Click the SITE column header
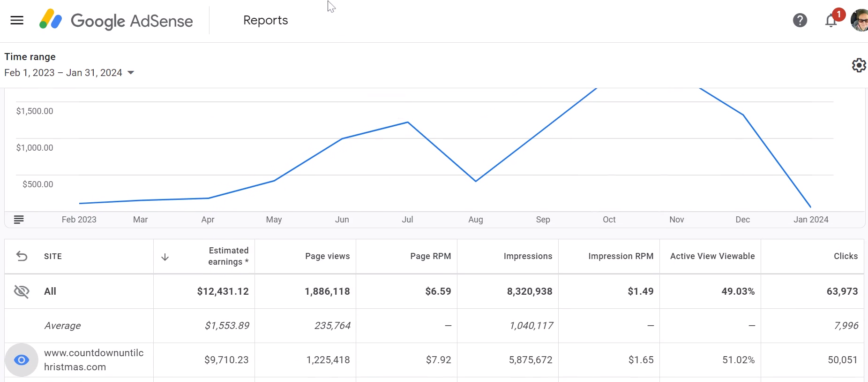Image resolution: width=868 pixels, height=382 pixels. pos(53,256)
